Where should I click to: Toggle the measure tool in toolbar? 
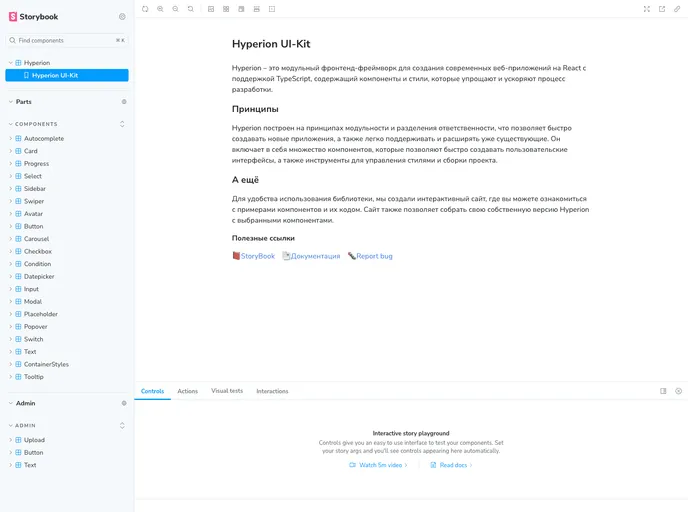point(257,9)
